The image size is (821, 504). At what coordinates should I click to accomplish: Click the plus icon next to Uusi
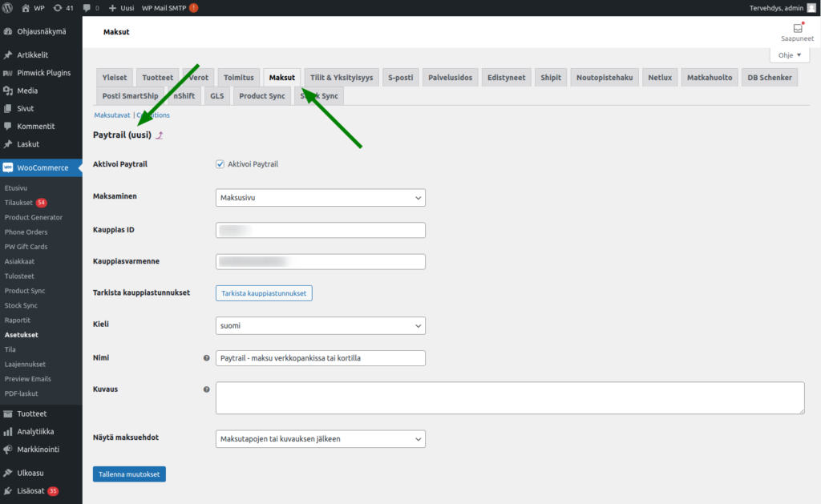pyautogui.click(x=112, y=8)
